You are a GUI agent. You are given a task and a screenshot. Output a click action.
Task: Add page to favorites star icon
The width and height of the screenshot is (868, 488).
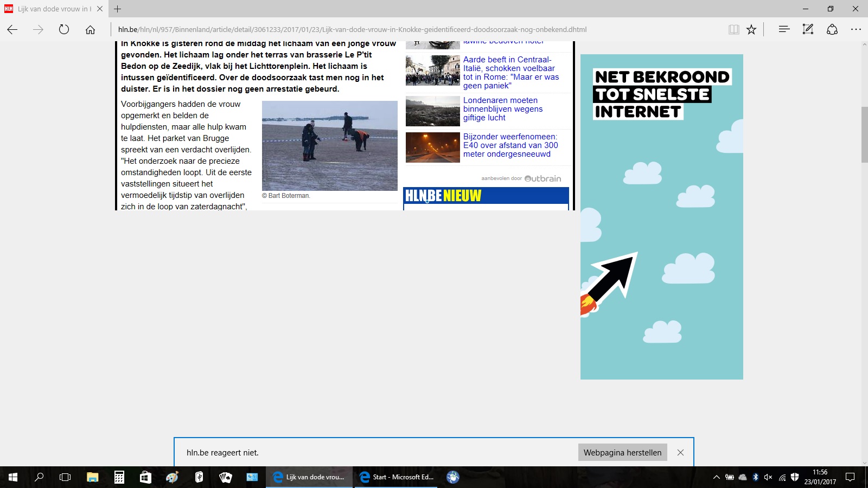(x=751, y=29)
